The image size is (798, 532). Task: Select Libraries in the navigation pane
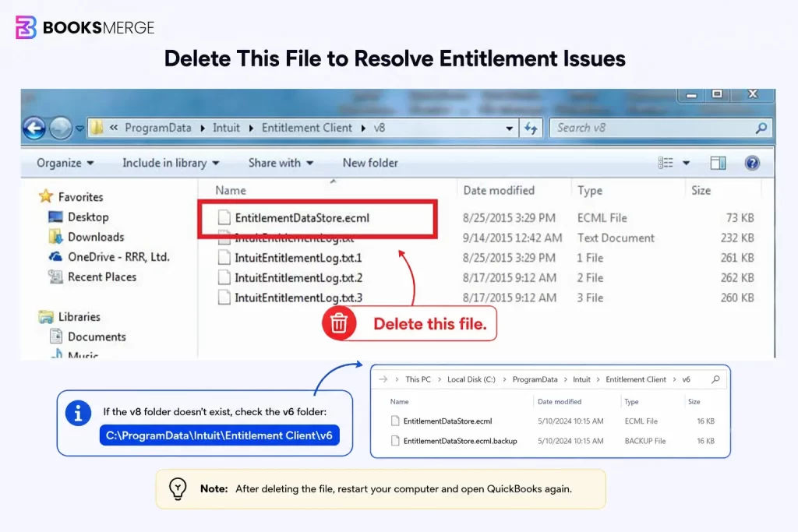coord(79,317)
